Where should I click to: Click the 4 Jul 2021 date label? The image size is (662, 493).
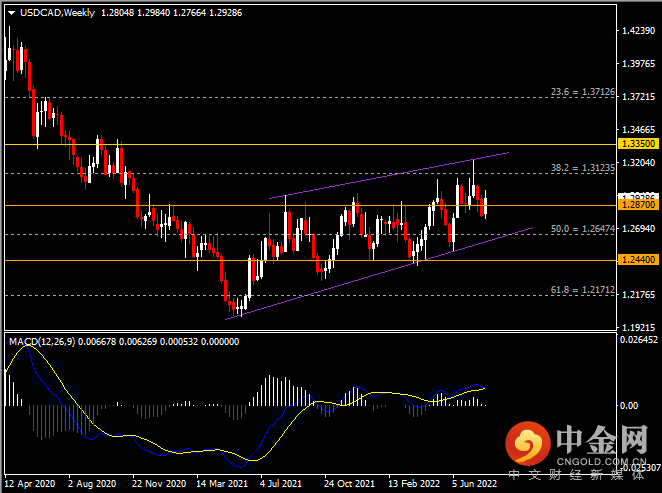(281, 484)
